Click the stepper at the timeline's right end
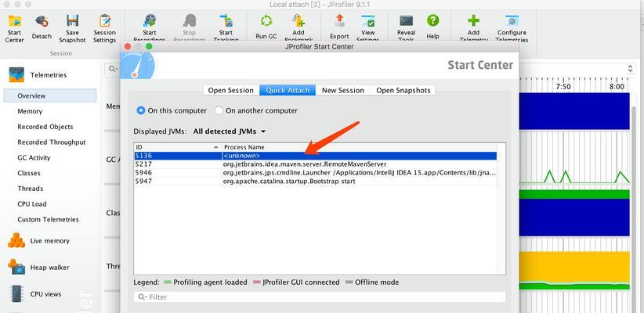The image size is (644, 313). pyautogui.click(x=631, y=69)
